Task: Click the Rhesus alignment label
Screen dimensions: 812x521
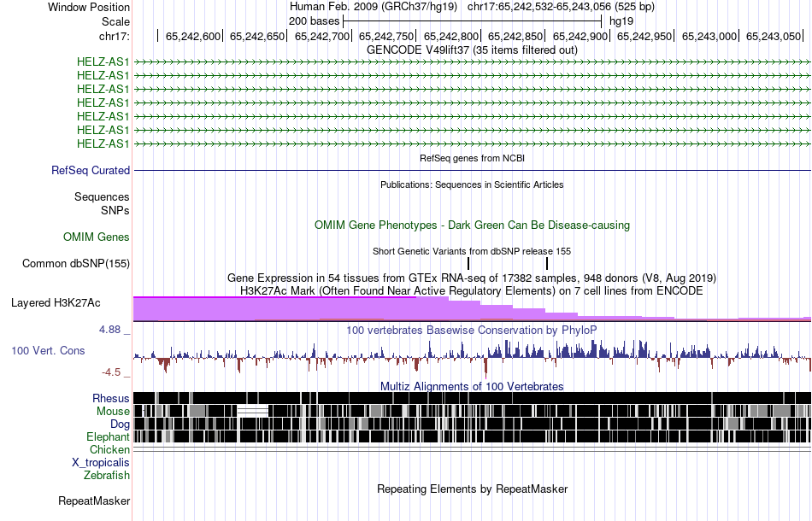Action: 111,398
